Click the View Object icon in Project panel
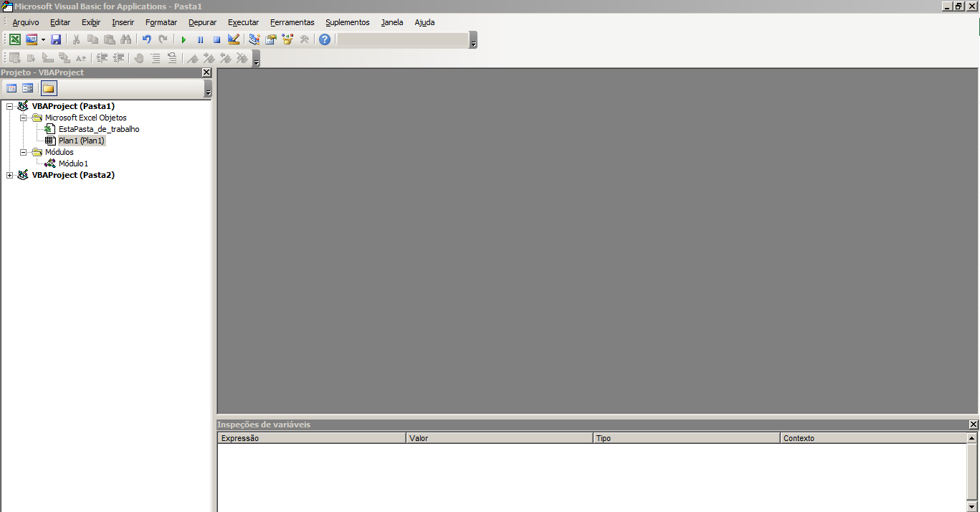 [x=27, y=88]
